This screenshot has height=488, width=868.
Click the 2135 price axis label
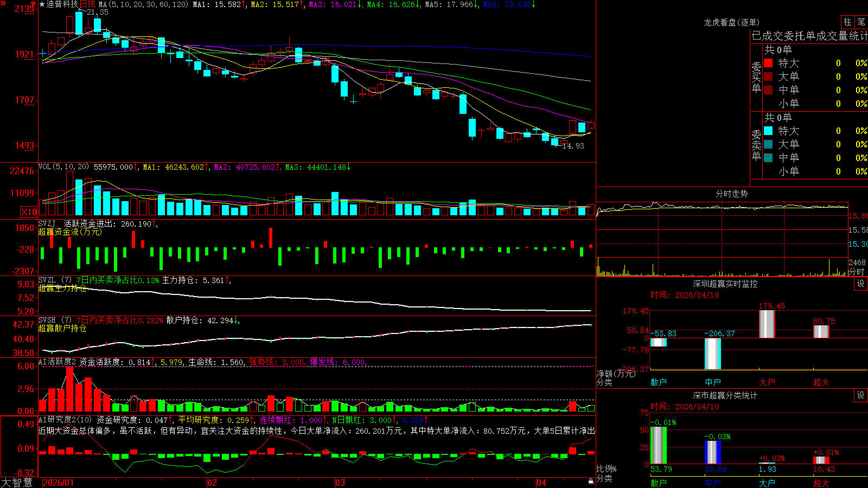pos(24,9)
